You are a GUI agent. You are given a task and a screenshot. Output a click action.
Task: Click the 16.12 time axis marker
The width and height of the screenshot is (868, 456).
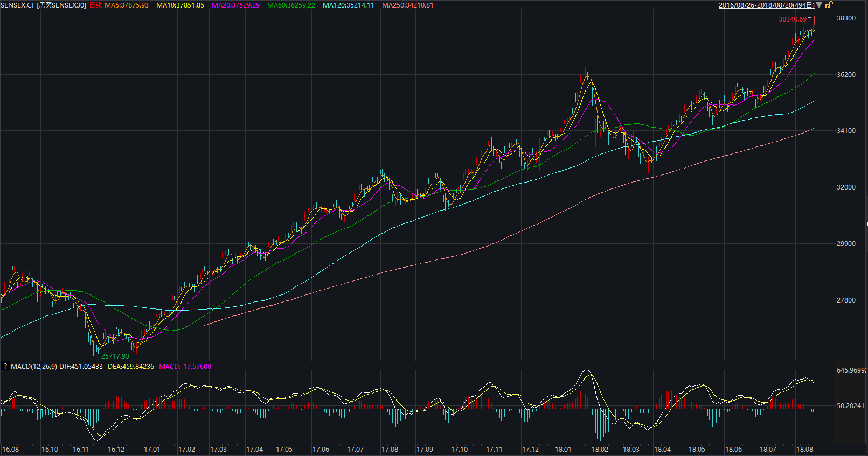pos(116,450)
